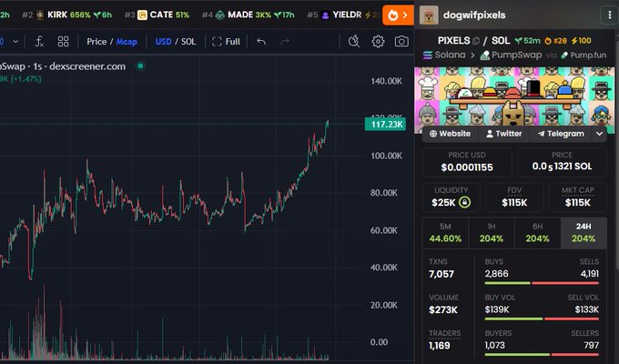
Task: Click the VOLUME $273K value
Action: click(443, 310)
